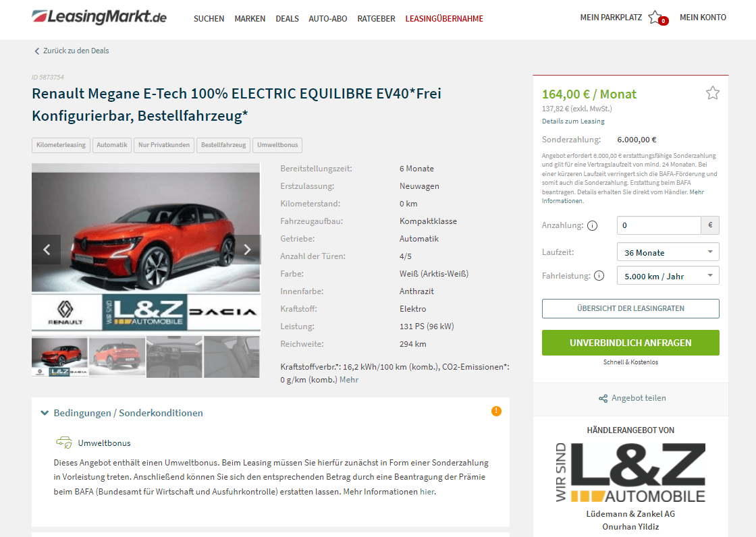Click the Angebot teilen share icon
Screen dimensions: 756x537
coord(603,398)
